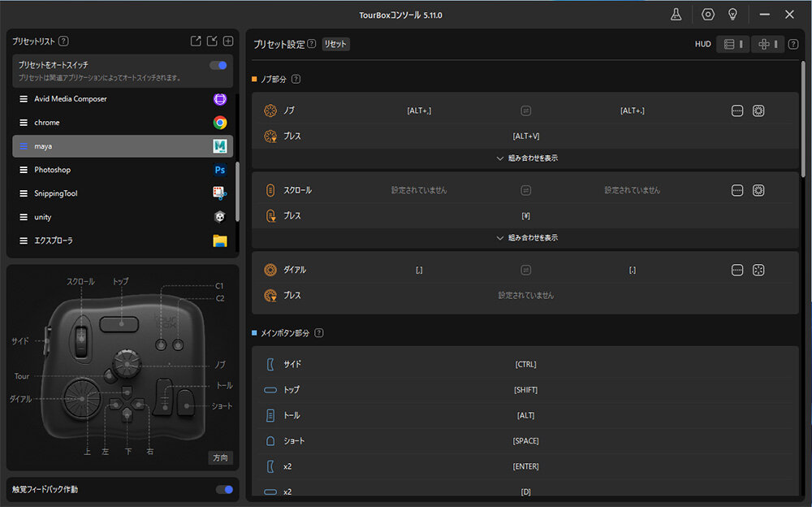Screen dimensions: 812x507
Task: Click the lightbulb tips icon
Action: 732,15
